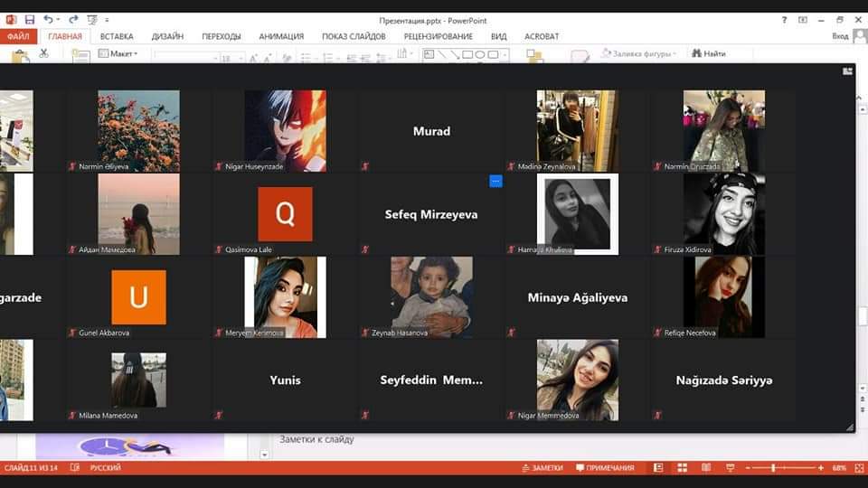Open the Customize Quick Access Toolbar arrow
This screenshot has height=488, width=868.
point(107,20)
